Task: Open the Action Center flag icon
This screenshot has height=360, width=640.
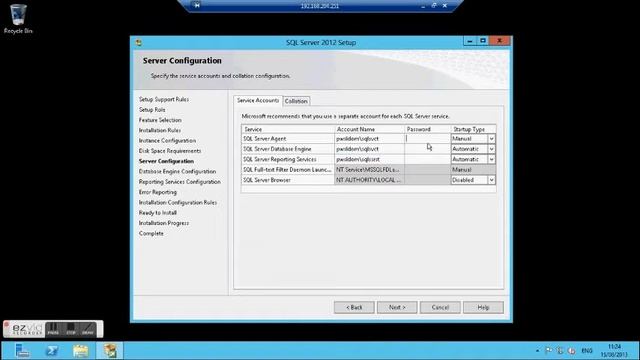Action: click(549, 351)
